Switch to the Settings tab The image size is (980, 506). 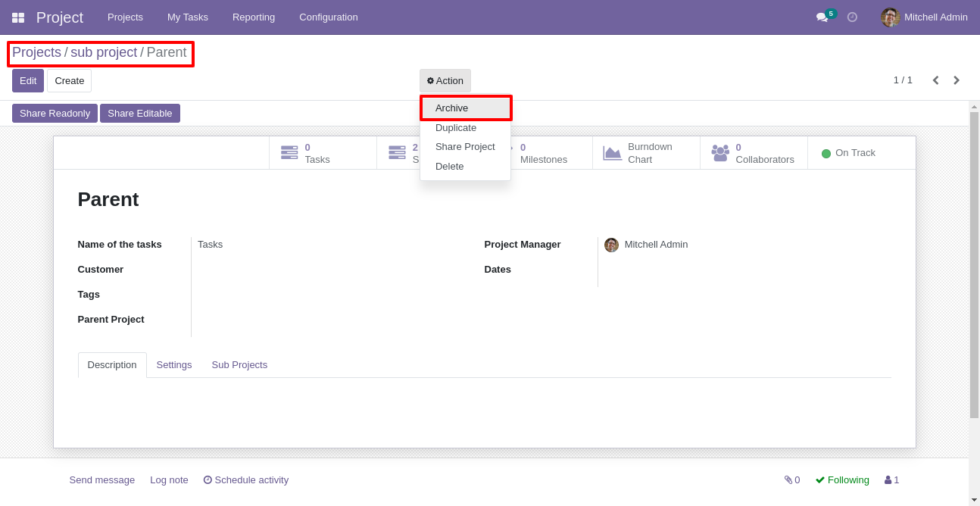point(174,365)
